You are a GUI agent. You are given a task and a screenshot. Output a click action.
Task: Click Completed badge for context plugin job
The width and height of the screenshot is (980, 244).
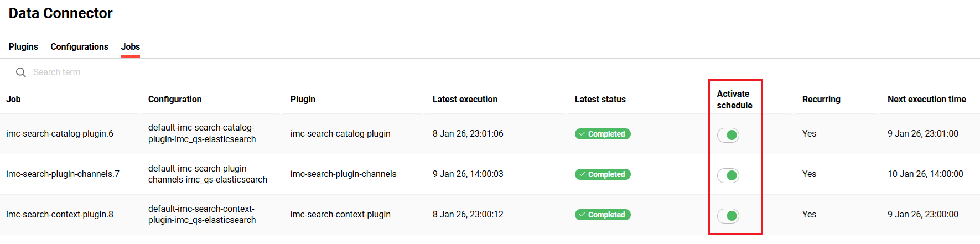[x=603, y=215]
